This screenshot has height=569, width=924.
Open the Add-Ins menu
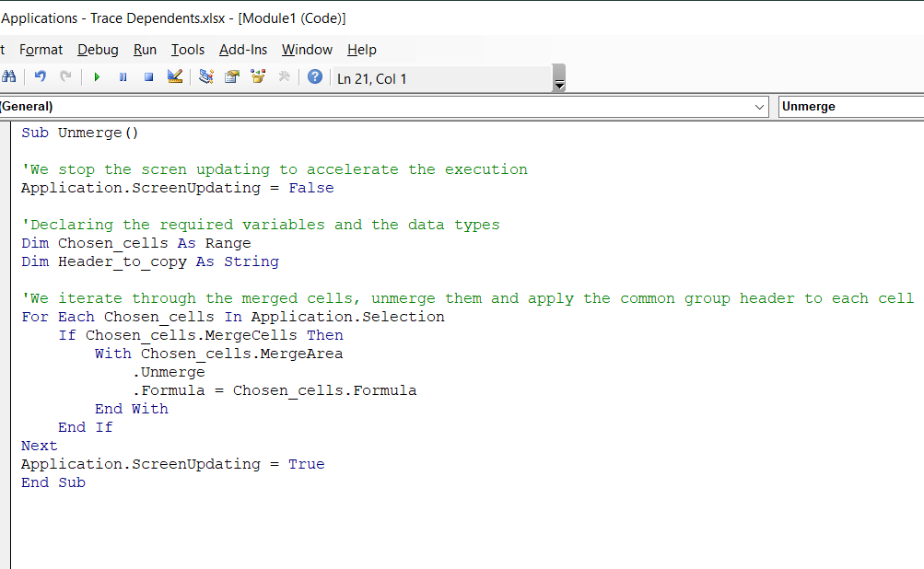[243, 50]
